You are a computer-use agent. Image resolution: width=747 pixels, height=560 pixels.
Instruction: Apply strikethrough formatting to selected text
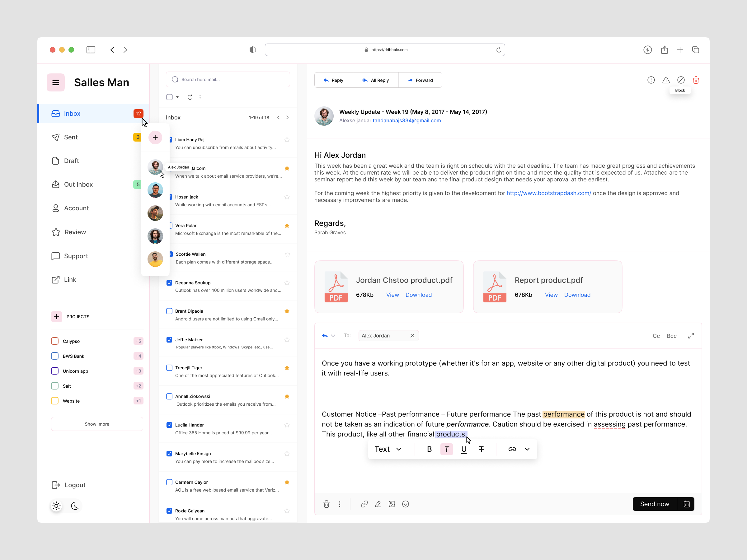pyautogui.click(x=481, y=449)
